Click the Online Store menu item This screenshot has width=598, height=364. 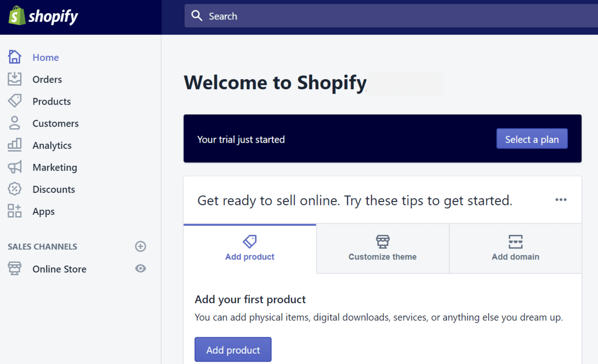click(x=60, y=269)
